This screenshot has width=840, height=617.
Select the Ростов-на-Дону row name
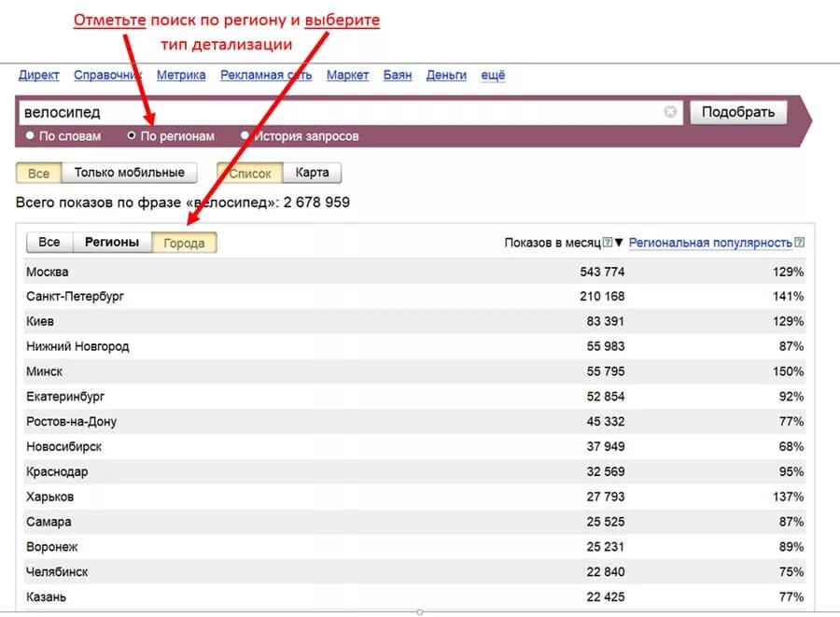point(71,422)
